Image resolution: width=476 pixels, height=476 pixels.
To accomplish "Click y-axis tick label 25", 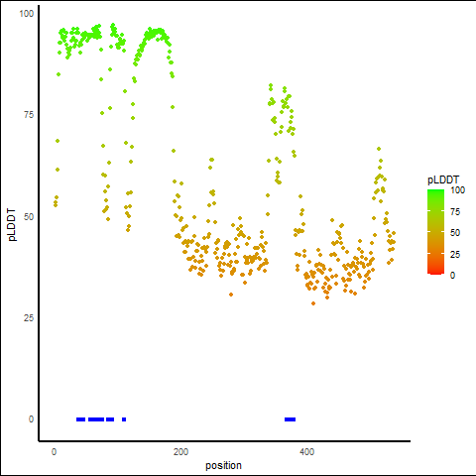I will (x=29, y=318).
